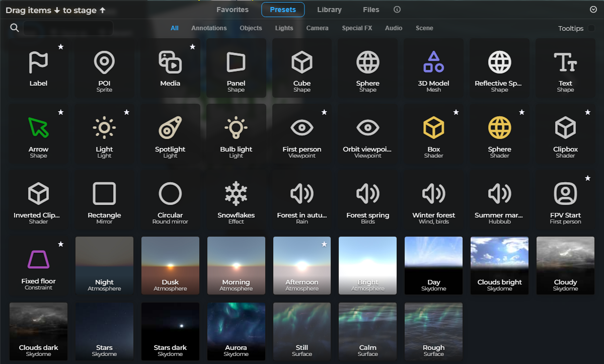Pick the yellow Sphere shader preset
The width and height of the screenshot is (604, 364).
pos(500,134)
